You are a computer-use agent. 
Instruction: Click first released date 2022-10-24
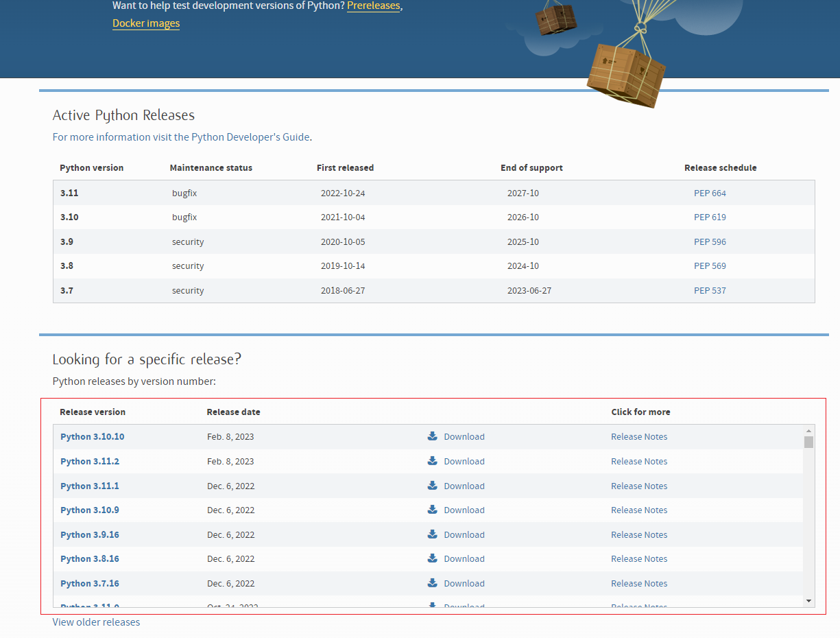[343, 193]
